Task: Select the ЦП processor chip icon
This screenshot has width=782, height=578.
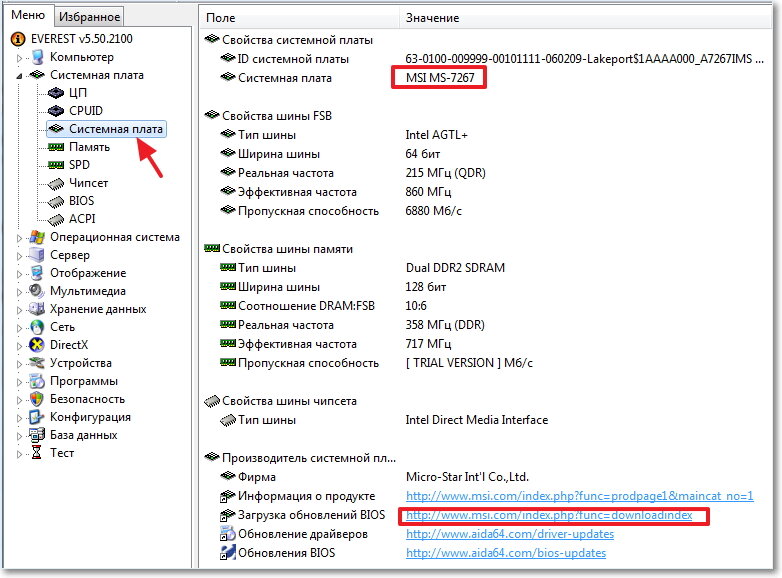Action: 56,93
